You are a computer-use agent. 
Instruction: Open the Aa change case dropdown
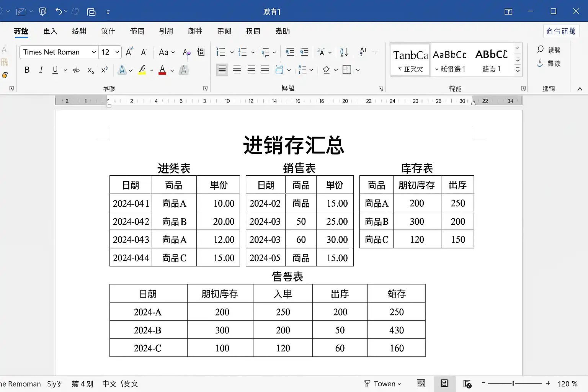coord(167,52)
